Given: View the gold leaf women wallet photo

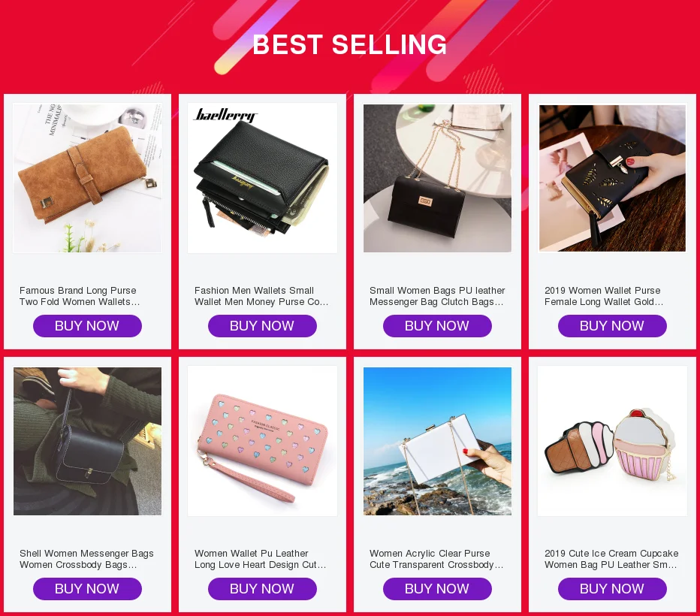Looking at the screenshot, I should [613, 178].
